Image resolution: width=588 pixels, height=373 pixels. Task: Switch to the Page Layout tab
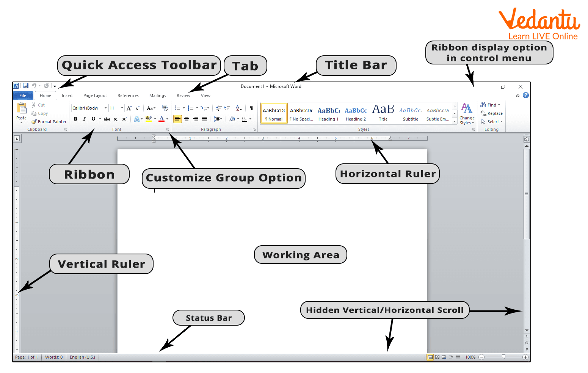click(x=95, y=96)
